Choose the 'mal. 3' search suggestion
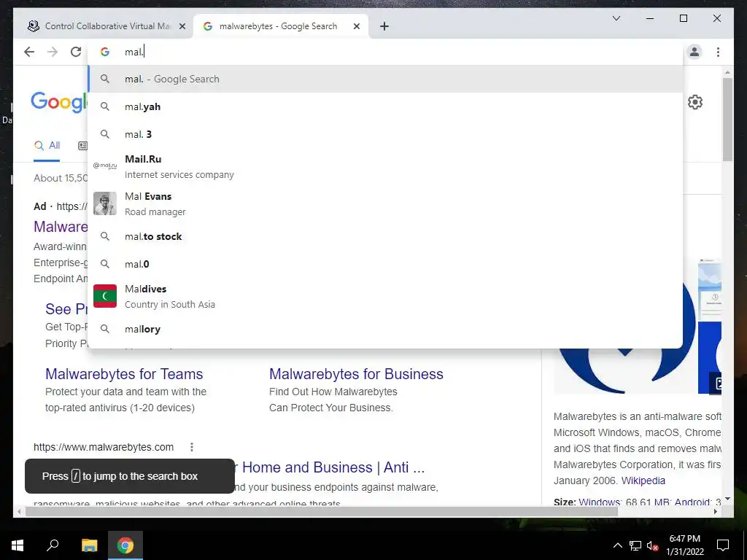 pyautogui.click(x=386, y=134)
